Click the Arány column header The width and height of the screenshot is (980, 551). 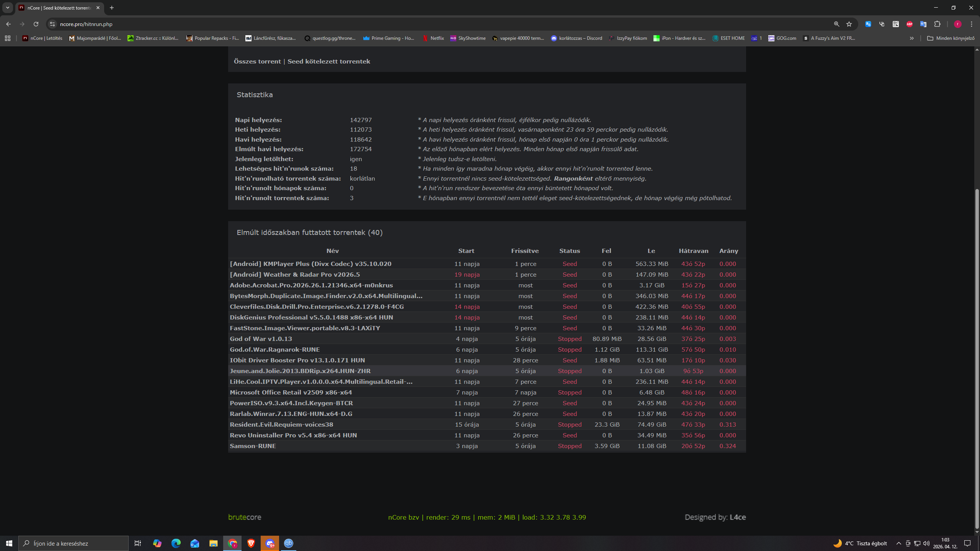pyautogui.click(x=728, y=251)
